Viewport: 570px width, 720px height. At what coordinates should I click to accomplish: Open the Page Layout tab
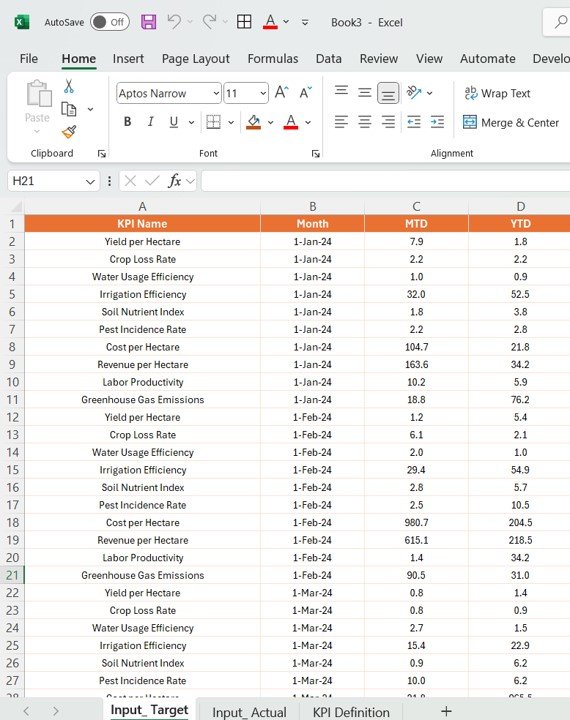196,59
